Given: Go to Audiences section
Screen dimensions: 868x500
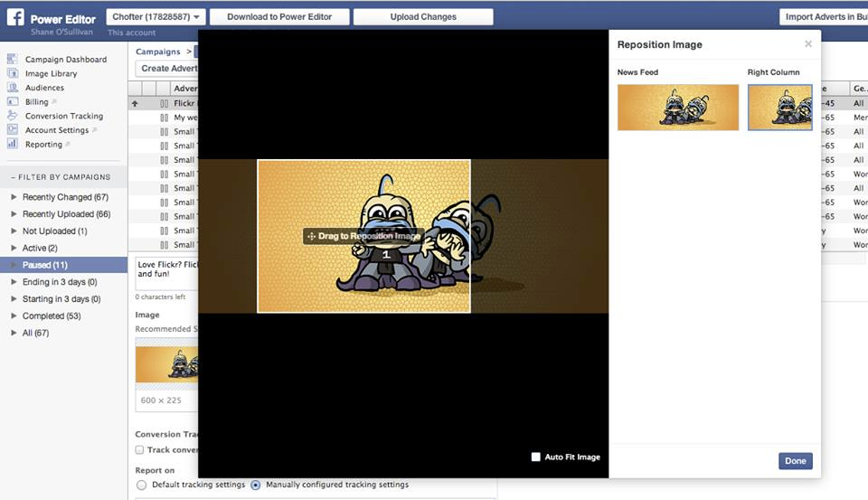Looking at the screenshot, I should (x=44, y=88).
